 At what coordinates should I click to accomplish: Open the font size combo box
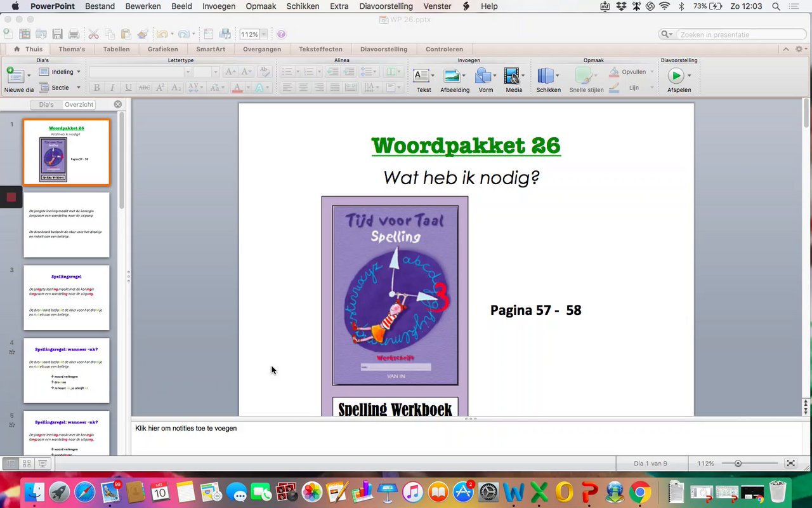coord(206,72)
